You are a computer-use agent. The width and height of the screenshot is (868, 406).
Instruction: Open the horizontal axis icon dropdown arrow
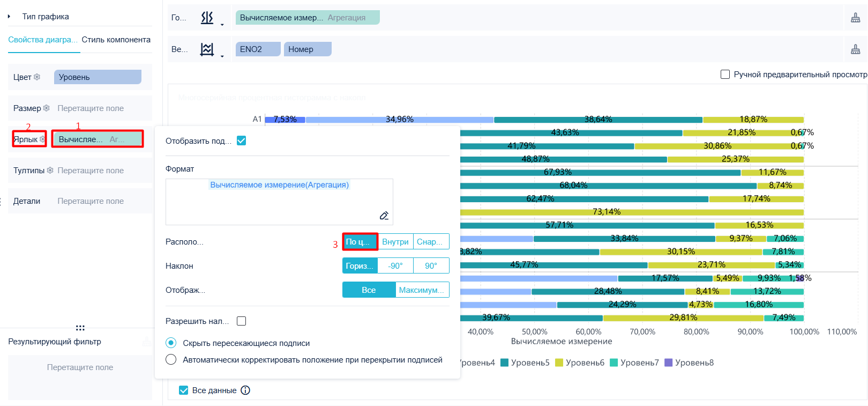tap(222, 25)
